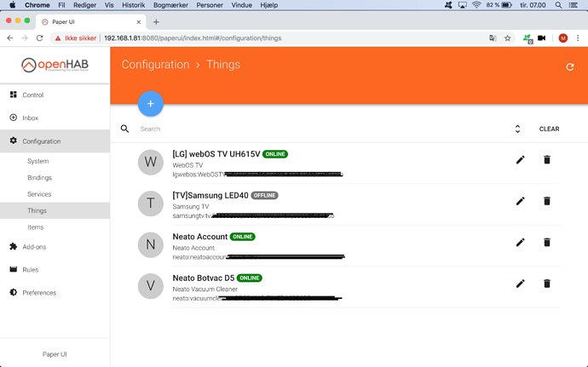
Task: Click the camera extension icon
Action: click(x=541, y=37)
